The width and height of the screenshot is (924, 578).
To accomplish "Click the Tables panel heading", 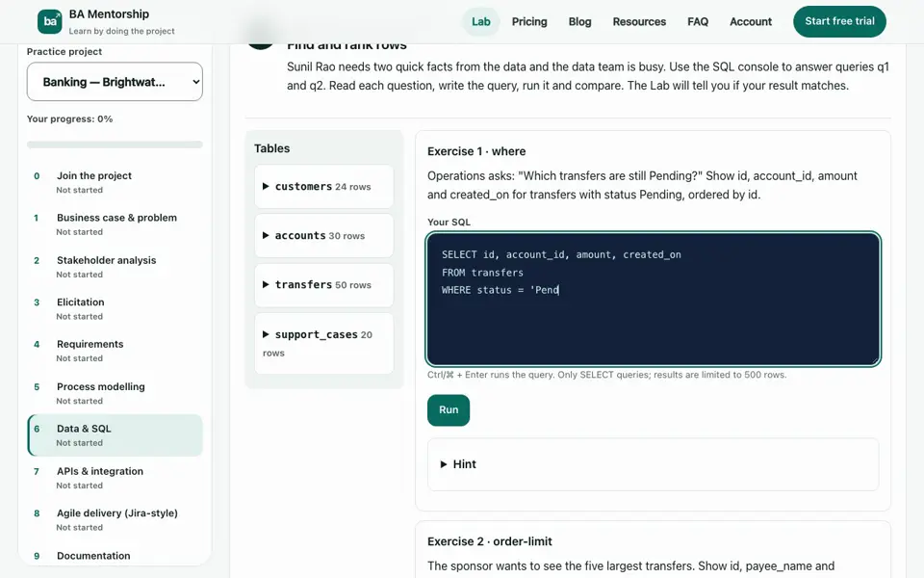I will pos(271,148).
